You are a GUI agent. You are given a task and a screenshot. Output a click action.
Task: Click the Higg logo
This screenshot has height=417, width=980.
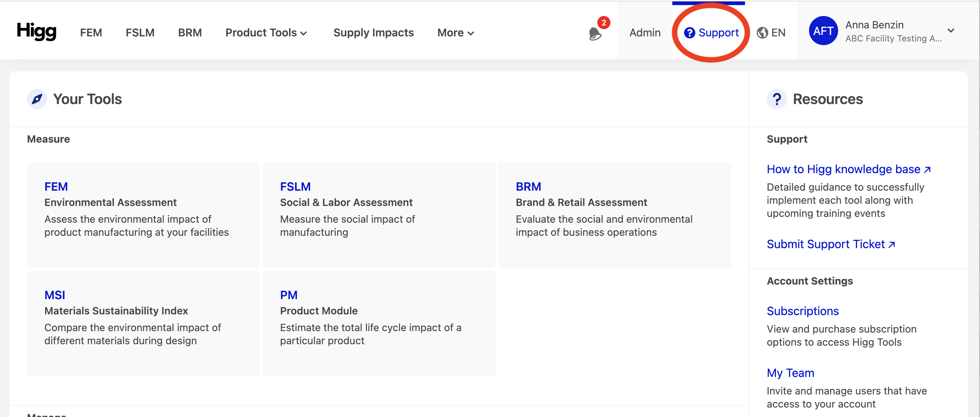[36, 31]
